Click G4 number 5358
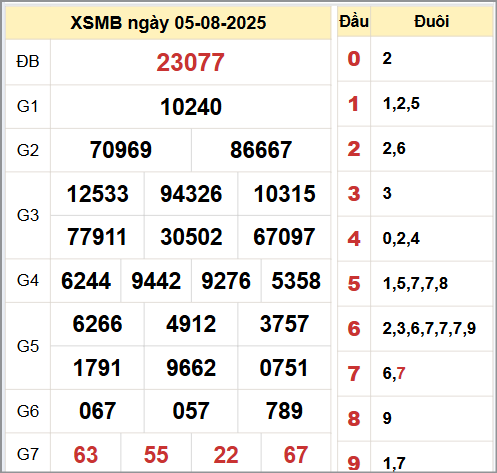Image resolution: width=497 pixels, height=473 pixels. coord(296,281)
